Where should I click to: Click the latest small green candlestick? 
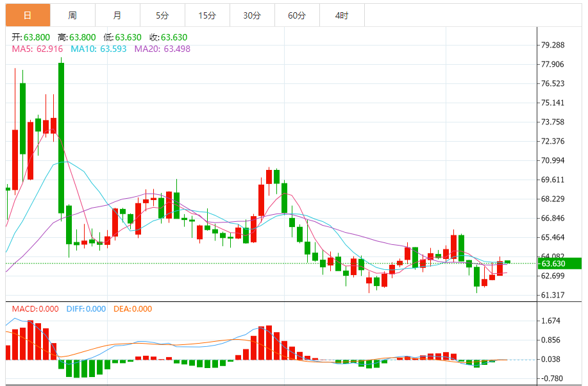click(x=508, y=262)
